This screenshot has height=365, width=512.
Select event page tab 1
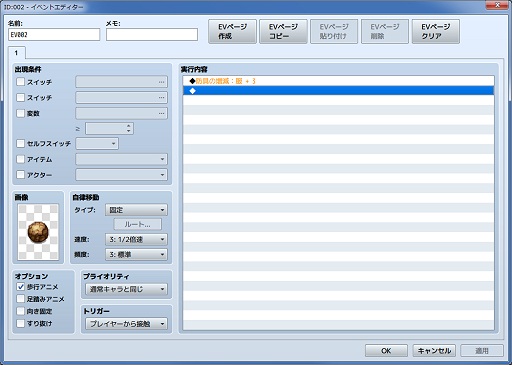(x=16, y=53)
